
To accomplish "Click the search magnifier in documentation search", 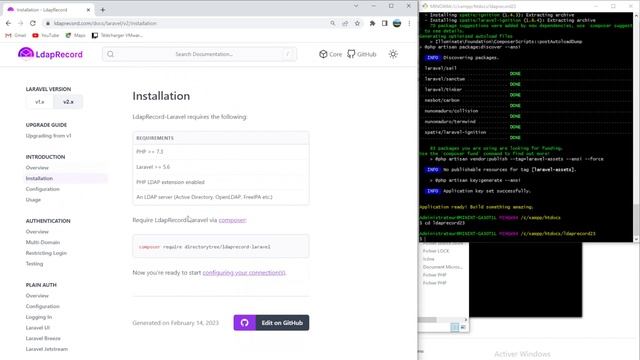I will click(111, 54).
